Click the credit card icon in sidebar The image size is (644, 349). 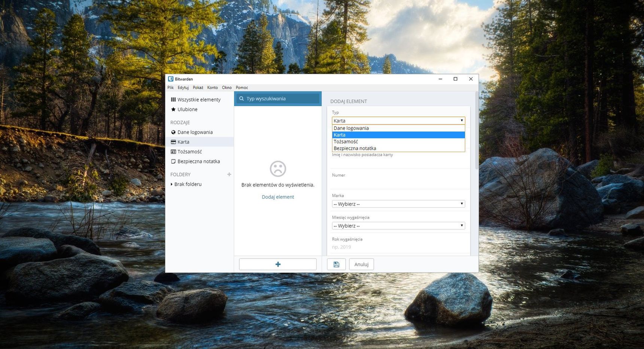(173, 142)
